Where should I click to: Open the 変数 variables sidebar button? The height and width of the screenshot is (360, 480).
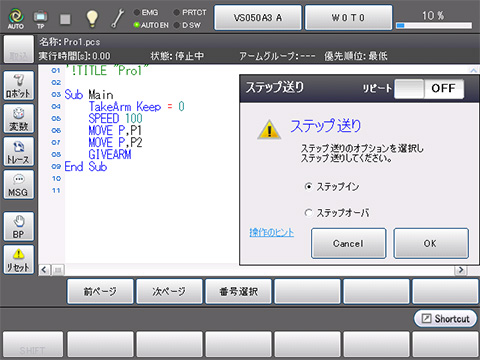click(19, 118)
